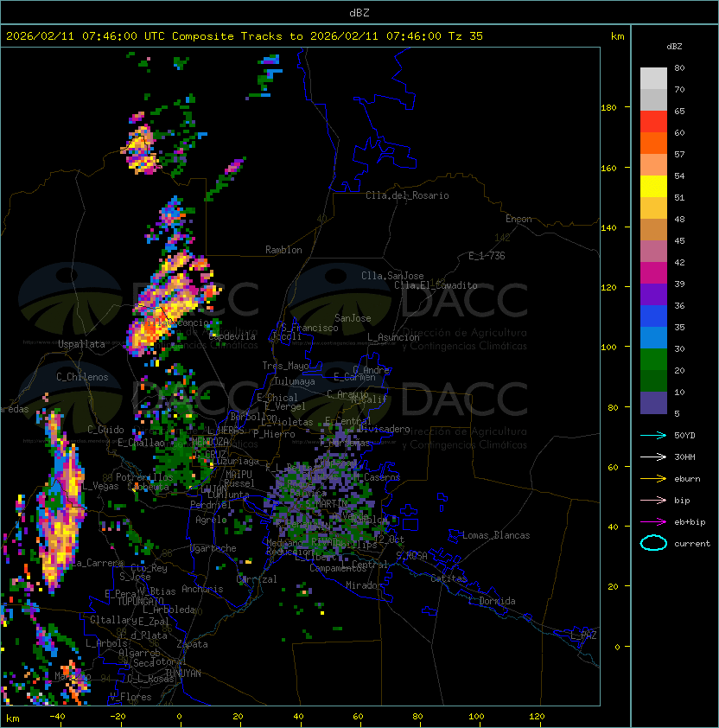Click the 'S_ROSA' map label

(x=411, y=555)
